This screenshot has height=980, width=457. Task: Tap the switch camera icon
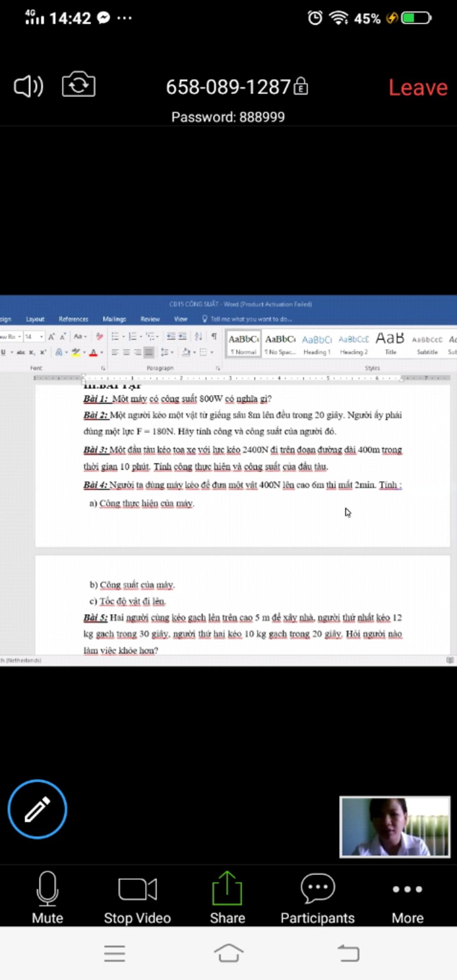click(79, 84)
